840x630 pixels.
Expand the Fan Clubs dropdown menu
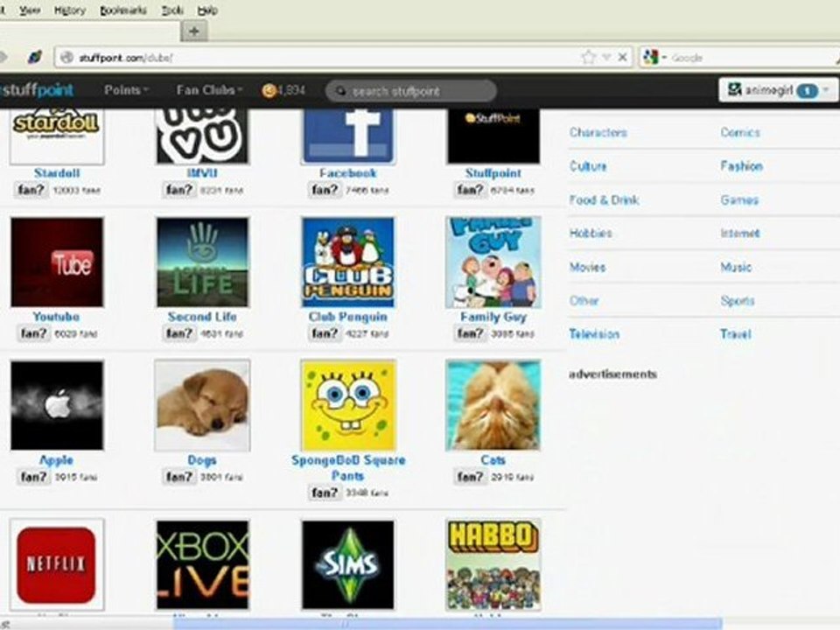click(209, 90)
